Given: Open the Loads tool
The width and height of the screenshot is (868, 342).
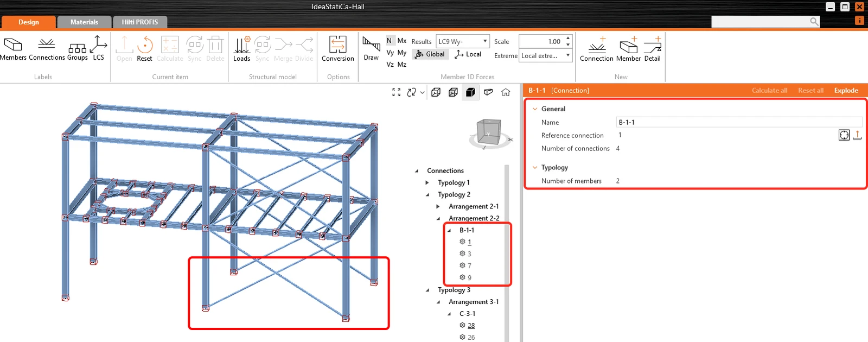Looking at the screenshot, I should tap(241, 49).
